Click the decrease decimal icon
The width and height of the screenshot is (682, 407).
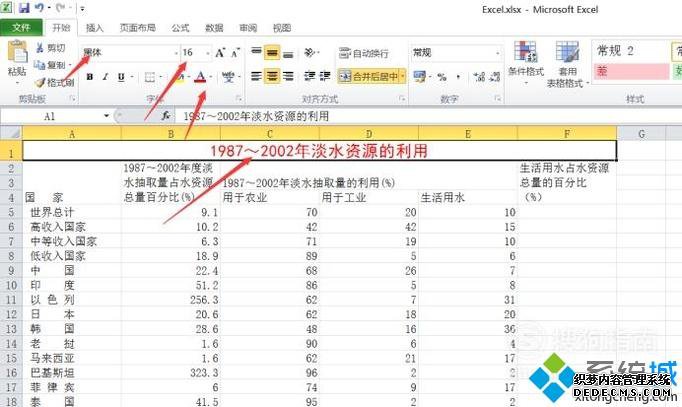coord(495,77)
